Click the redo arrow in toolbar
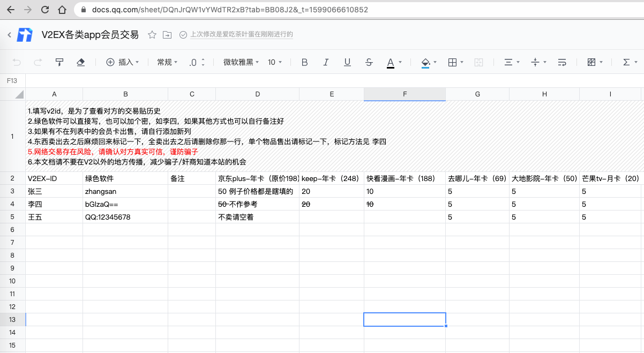The image size is (644, 353). [38, 62]
